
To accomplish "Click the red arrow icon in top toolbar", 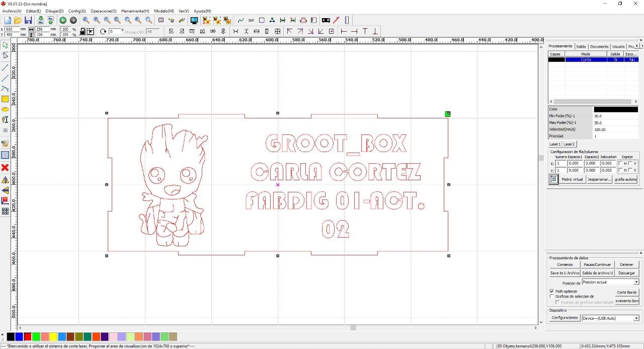I will (336, 20).
